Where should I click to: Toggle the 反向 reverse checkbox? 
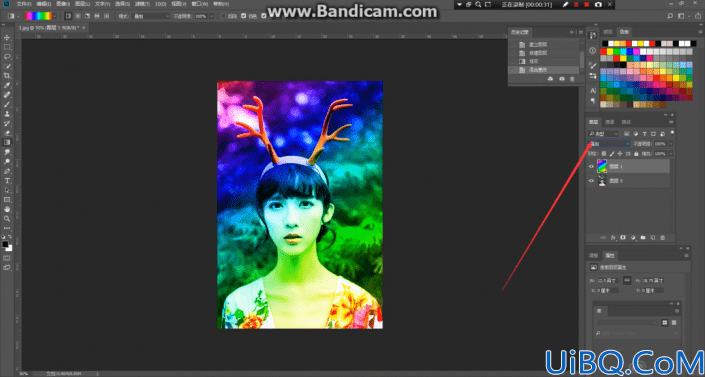(224, 16)
